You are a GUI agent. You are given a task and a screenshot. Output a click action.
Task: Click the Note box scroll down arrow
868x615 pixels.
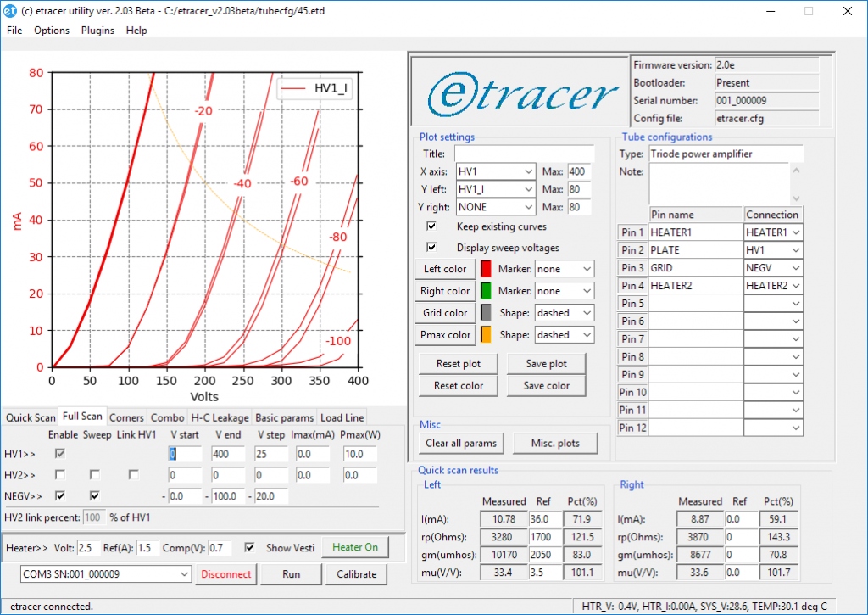797,198
